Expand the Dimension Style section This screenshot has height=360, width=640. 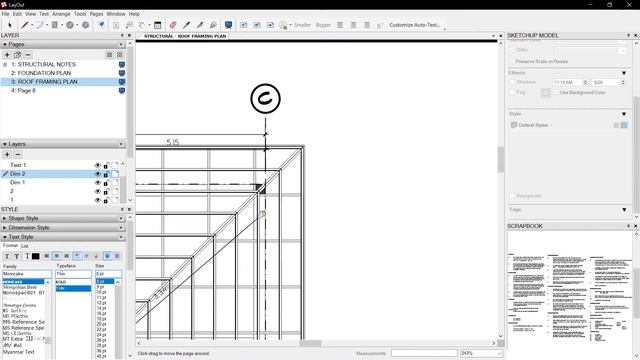[x=4, y=228]
